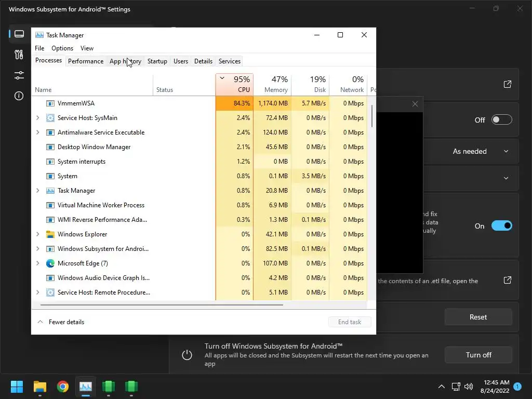Click the second green app icon on taskbar
The width and height of the screenshot is (532, 399).
(131, 387)
